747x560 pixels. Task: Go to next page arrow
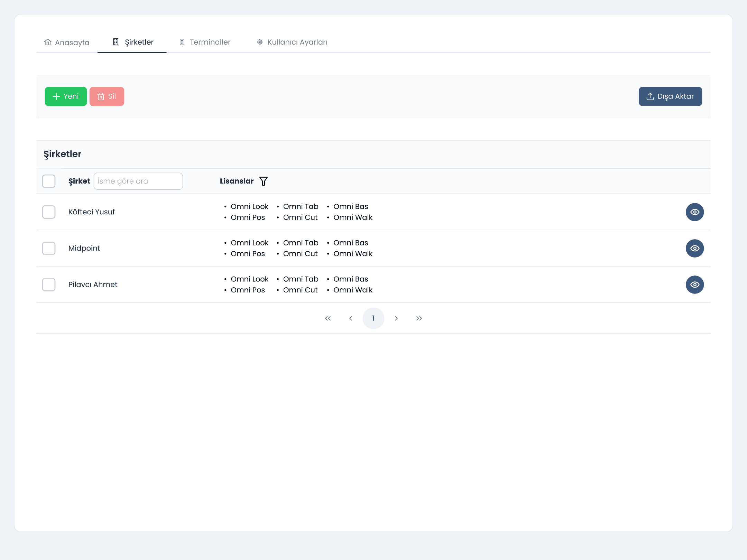point(396,318)
